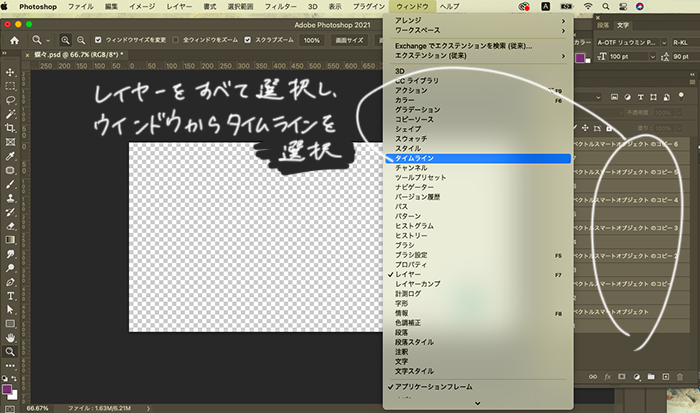Click the purple text color swatch
Image resolution: width=700 pixels, height=413 pixels.
580,58
